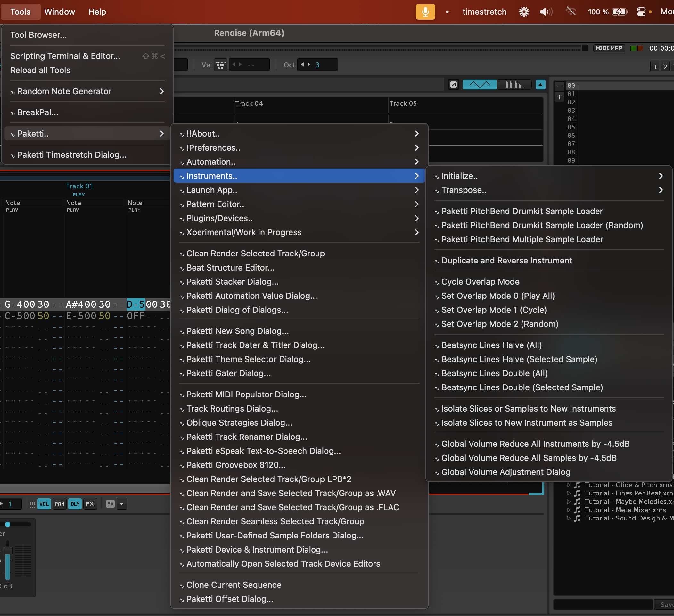Toggle the VOL column button
The width and height of the screenshot is (674, 616).
(x=44, y=504)
